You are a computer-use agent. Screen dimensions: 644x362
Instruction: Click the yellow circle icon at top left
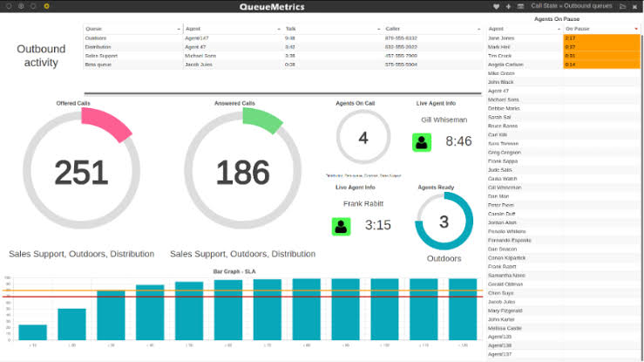(x=46, y=5)
